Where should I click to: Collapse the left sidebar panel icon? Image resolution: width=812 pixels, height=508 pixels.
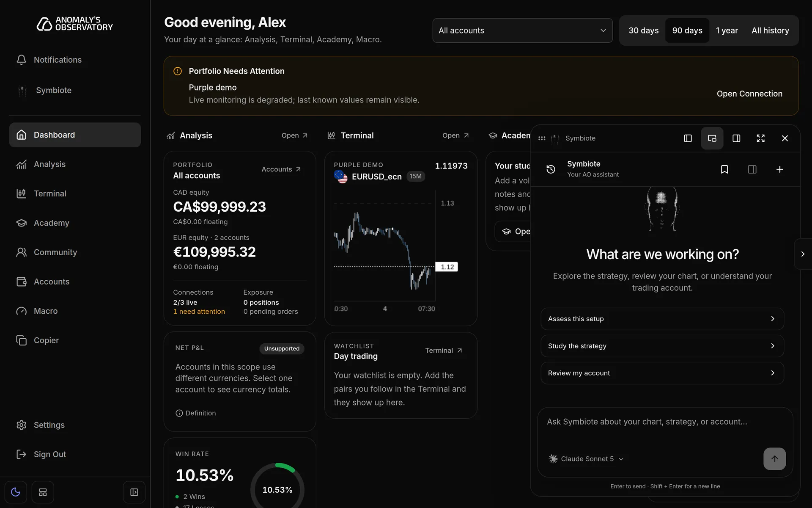click(x=134, y=492)
